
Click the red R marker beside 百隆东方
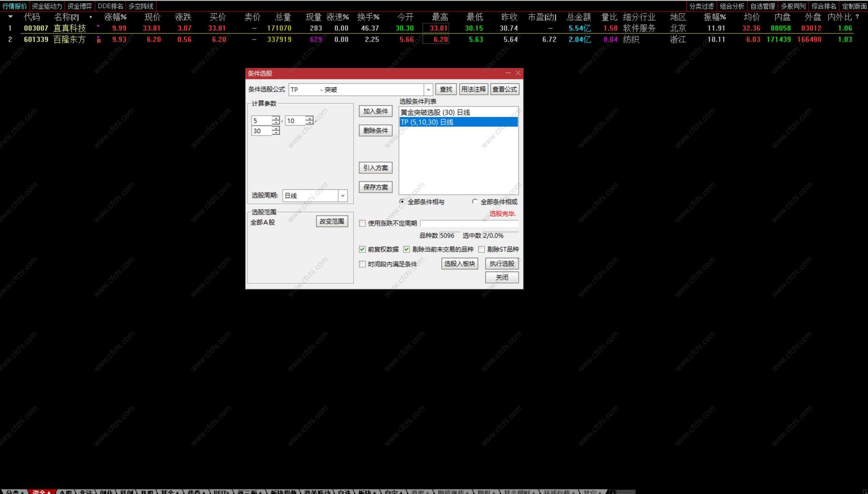tap(99, 40)
